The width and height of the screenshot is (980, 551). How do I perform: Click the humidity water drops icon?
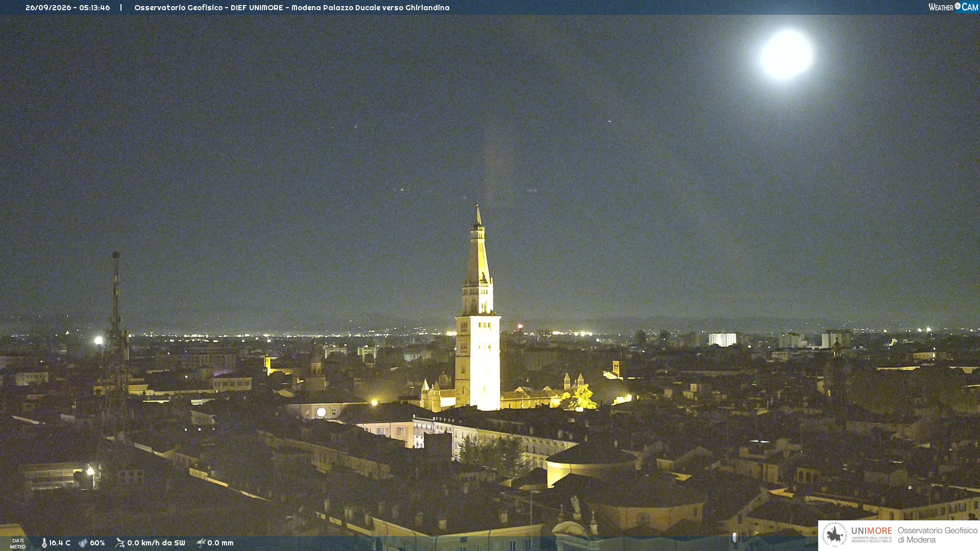coord(83,543)
